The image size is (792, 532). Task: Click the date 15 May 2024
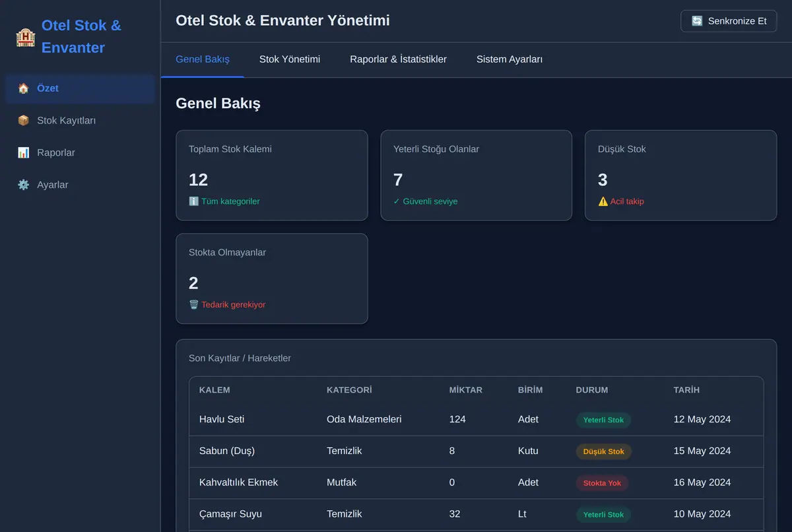pyautogui.click(x=702, y=451)
